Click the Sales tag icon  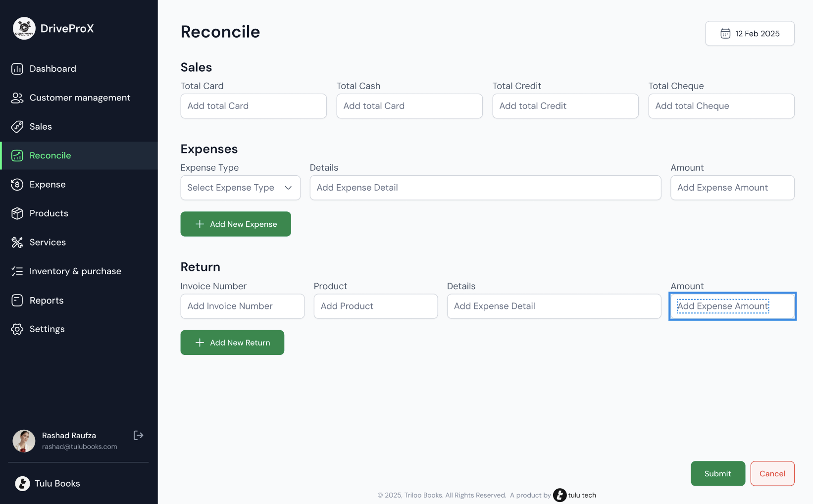coord(17,127)
